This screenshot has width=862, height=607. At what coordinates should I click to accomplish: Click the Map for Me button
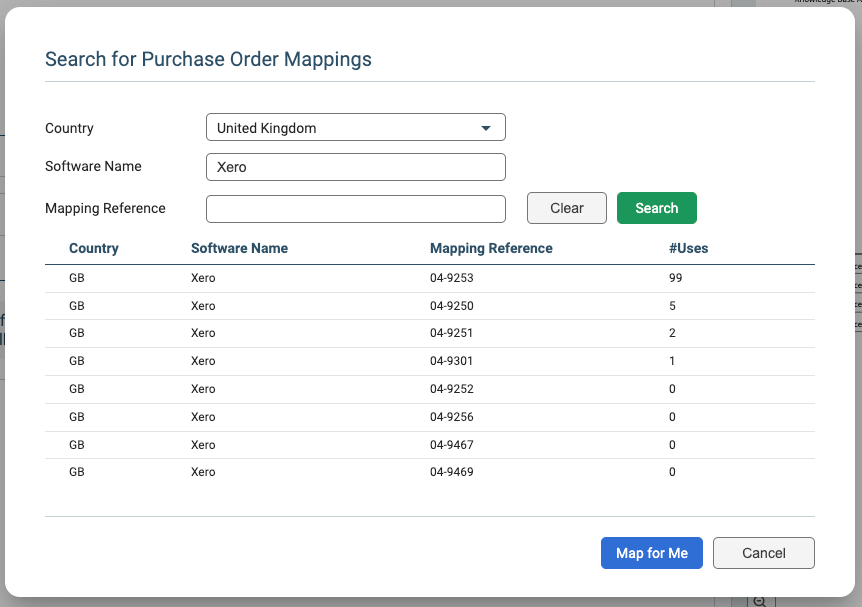click(651, 552)
